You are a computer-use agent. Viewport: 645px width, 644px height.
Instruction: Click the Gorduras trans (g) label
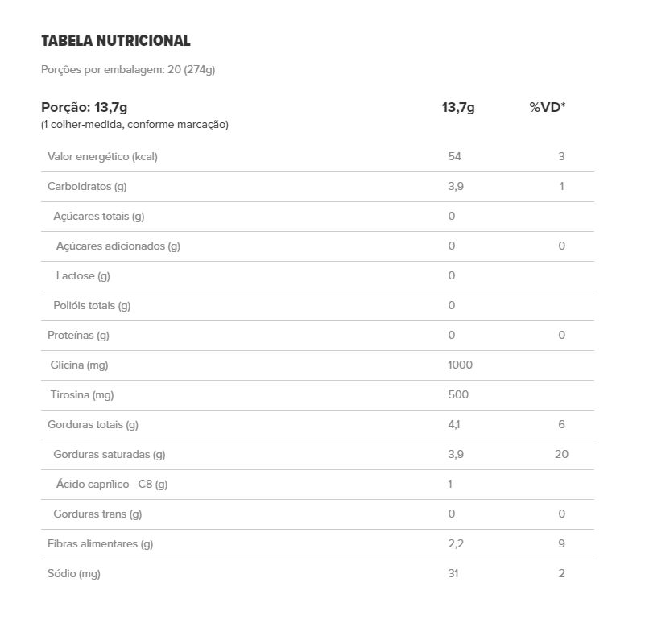pyautogui.click(x=97, y=514)
